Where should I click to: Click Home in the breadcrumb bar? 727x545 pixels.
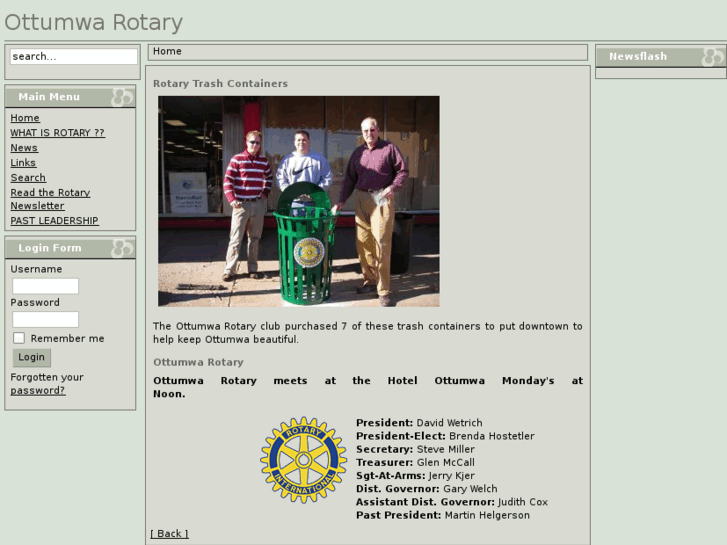pos(167,51)
